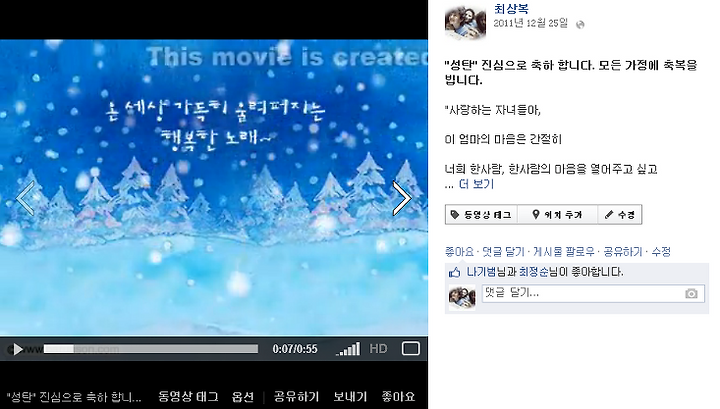Go to the previous video with the left arrow
Viewport: 720px width, 409px height.
coord(25,198)
